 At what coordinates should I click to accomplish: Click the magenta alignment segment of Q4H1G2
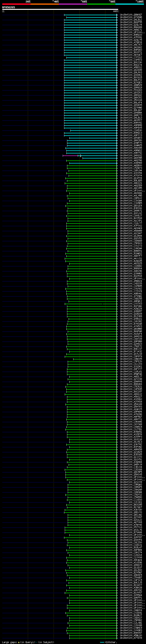[x=70, y=156]
